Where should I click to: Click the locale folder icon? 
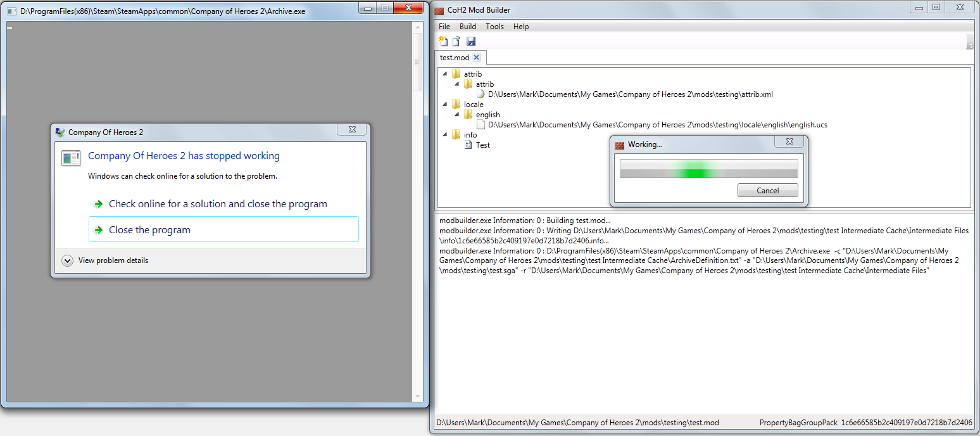click(456, 105)
